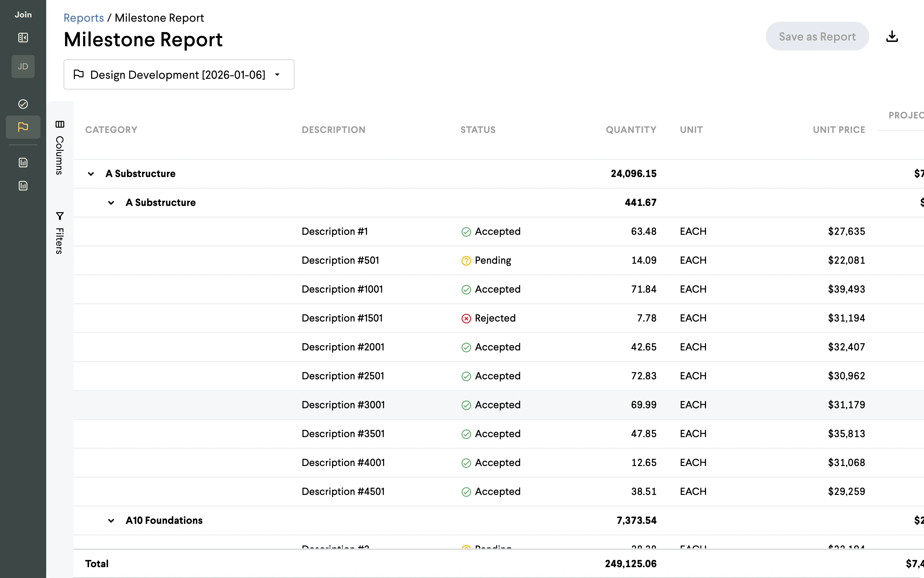This screenshot has height=578, width=924.
Task: Open the JD user avatar
Action: (23, 66)
